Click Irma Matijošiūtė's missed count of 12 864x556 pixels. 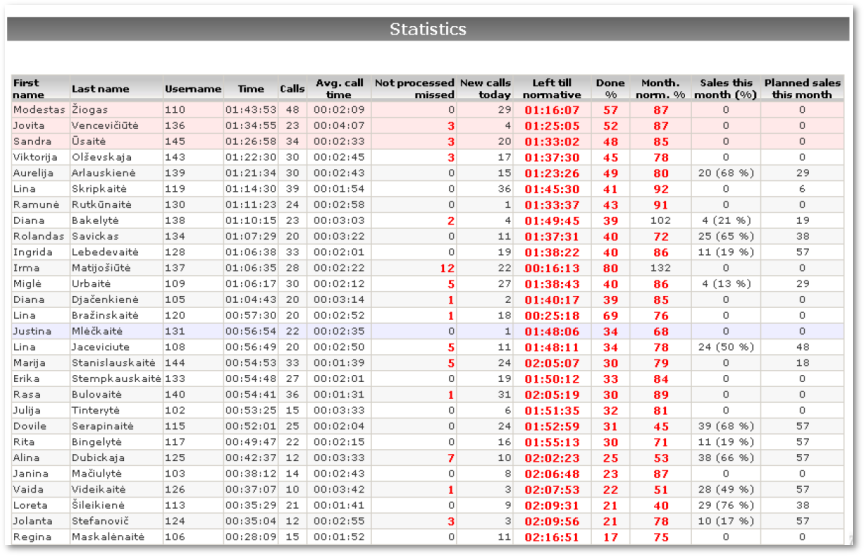pos(447,268)
